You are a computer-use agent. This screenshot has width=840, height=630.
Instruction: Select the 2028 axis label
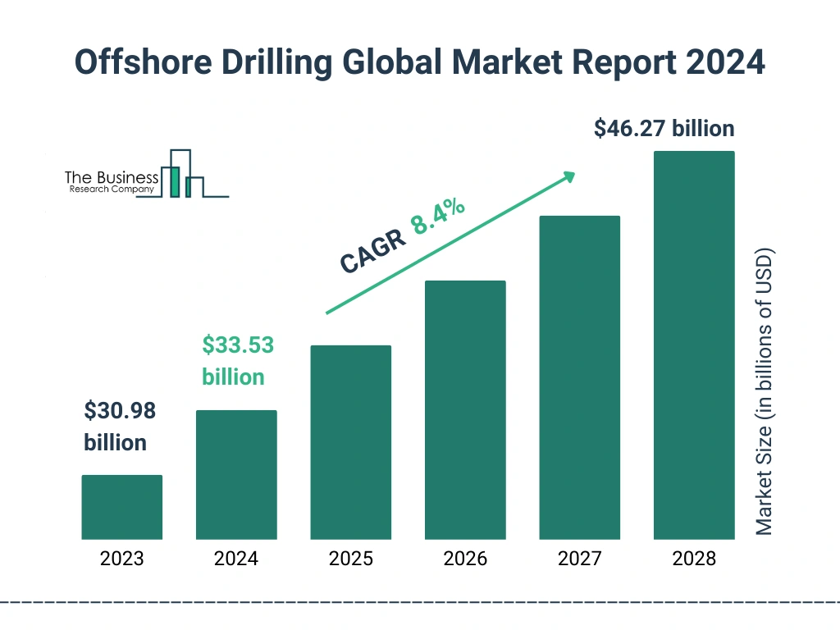(694, 559)
